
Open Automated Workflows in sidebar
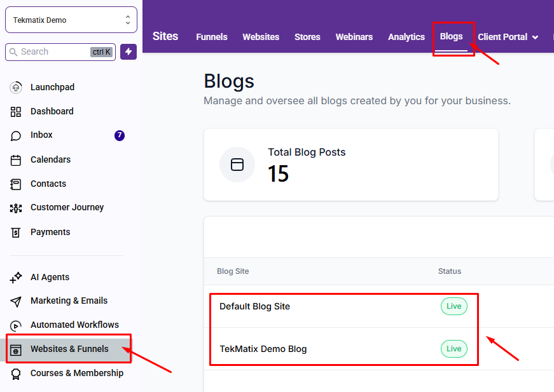point(74,325)
